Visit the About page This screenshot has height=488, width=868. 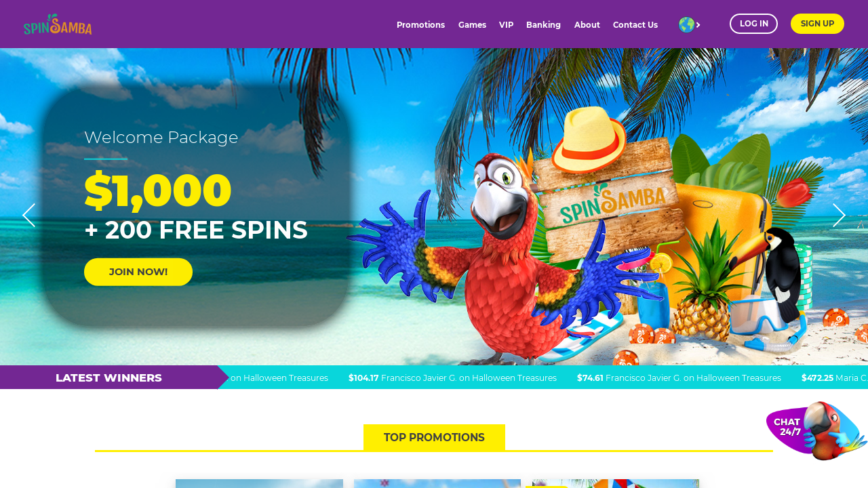(587, 25)
